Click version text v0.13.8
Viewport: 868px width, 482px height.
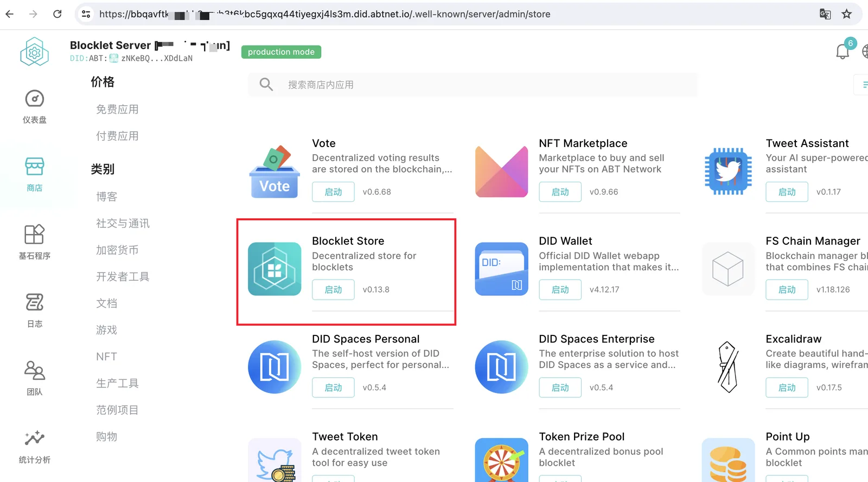[x=376, y=290]
